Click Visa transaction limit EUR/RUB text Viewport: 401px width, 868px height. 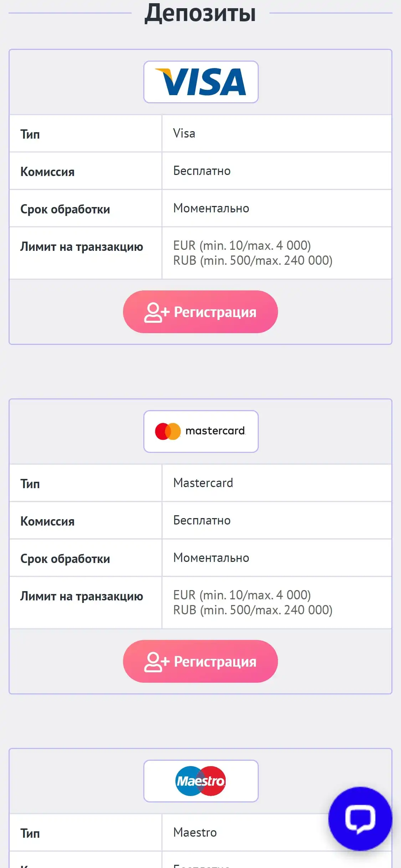click(252, 253)
